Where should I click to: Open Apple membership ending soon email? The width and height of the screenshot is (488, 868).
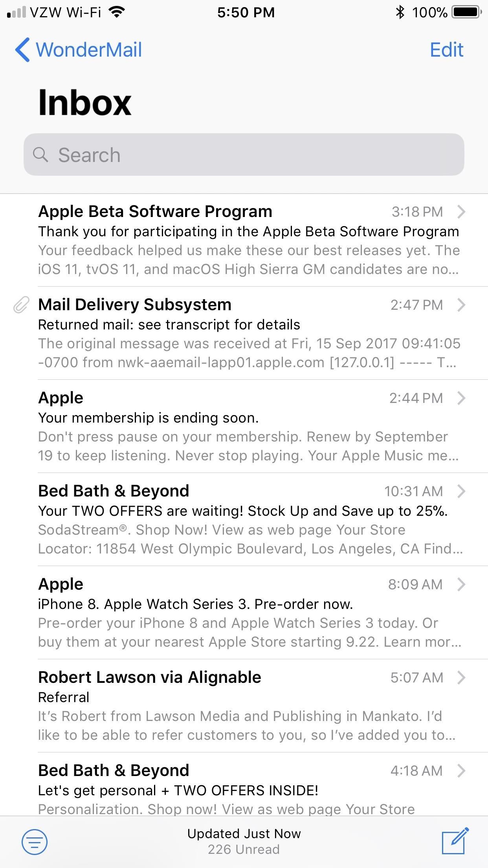[244, 427]
